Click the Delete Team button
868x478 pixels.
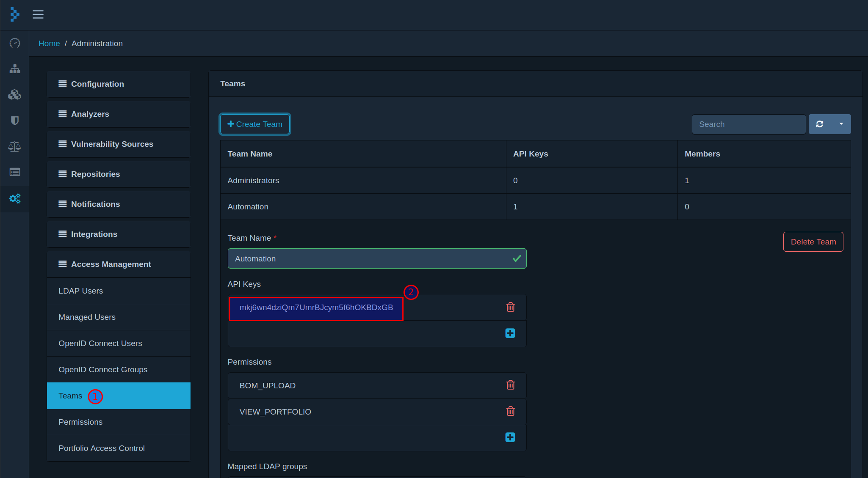pyautogui.click(x=813, y=242)
